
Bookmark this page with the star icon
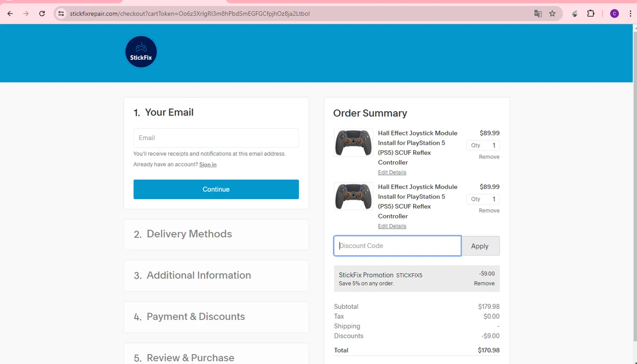[552, 14]
